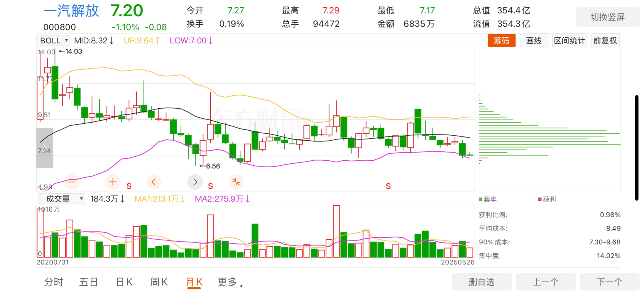
Task: Click the 总值 value 354.4亿
Action: point(514,10)
